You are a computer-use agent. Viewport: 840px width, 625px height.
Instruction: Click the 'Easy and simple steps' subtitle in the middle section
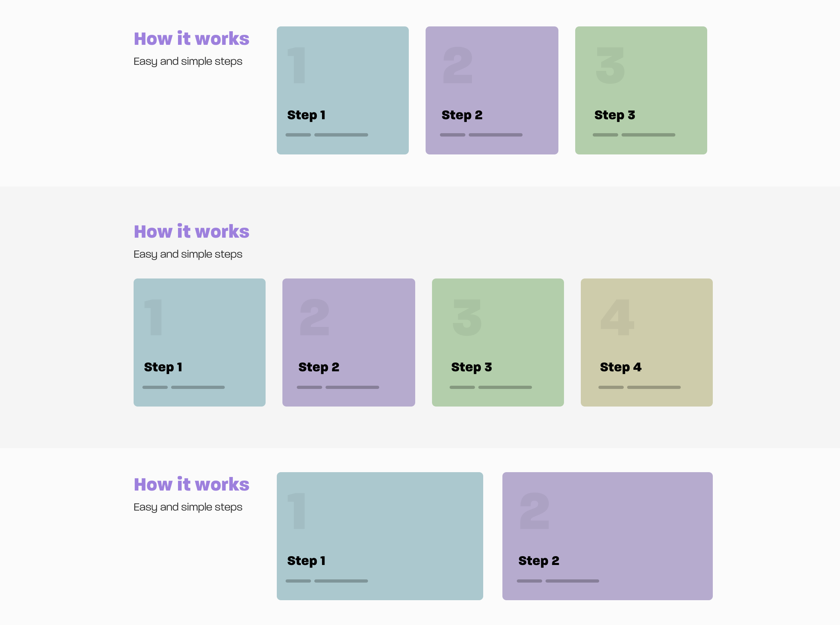coord(188,254)
